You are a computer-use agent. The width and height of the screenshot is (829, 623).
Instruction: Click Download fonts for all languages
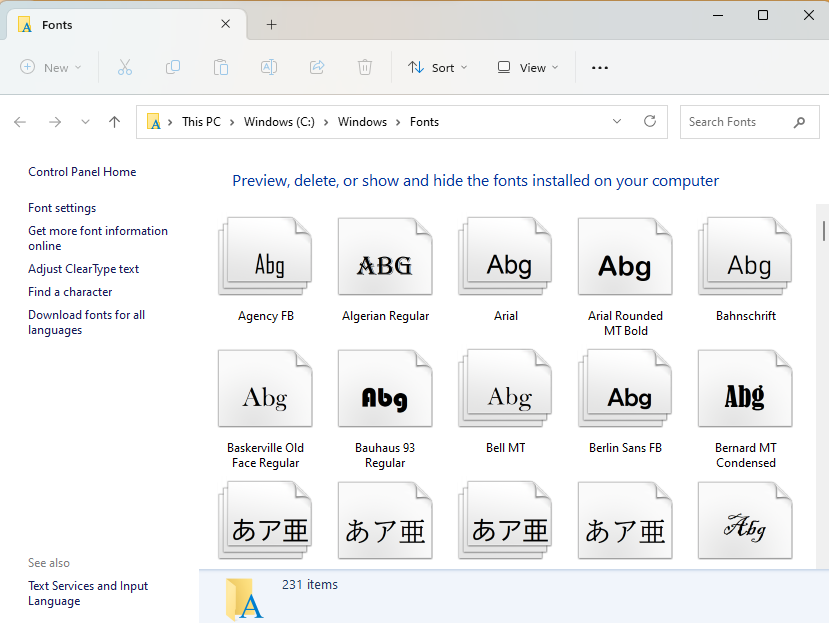pyautogui.click(x=86, y=322)
